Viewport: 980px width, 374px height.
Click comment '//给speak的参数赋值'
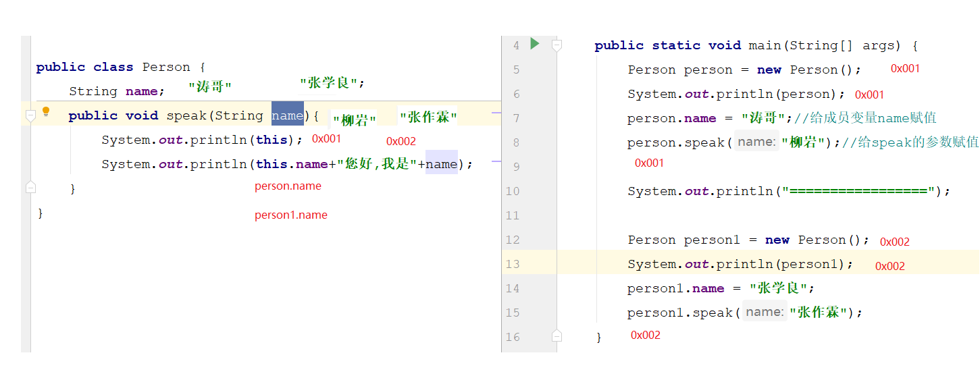(910, 142)
